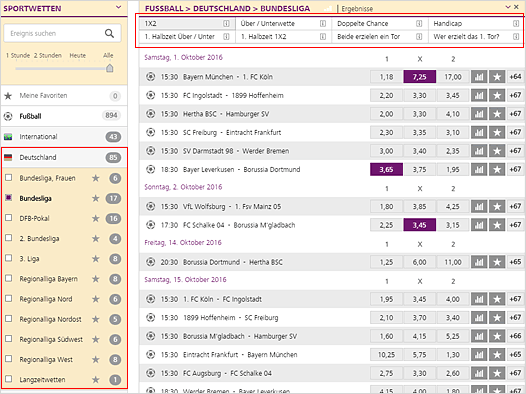Expand the International category

pyautogui.click(x=64, y=137)
